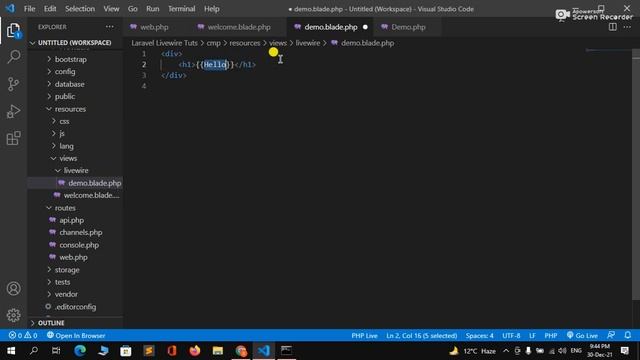Change the Spaces: 4 indentation setting
The width and height of the screenshot is (640, 360).
click(x=480, y=336)
